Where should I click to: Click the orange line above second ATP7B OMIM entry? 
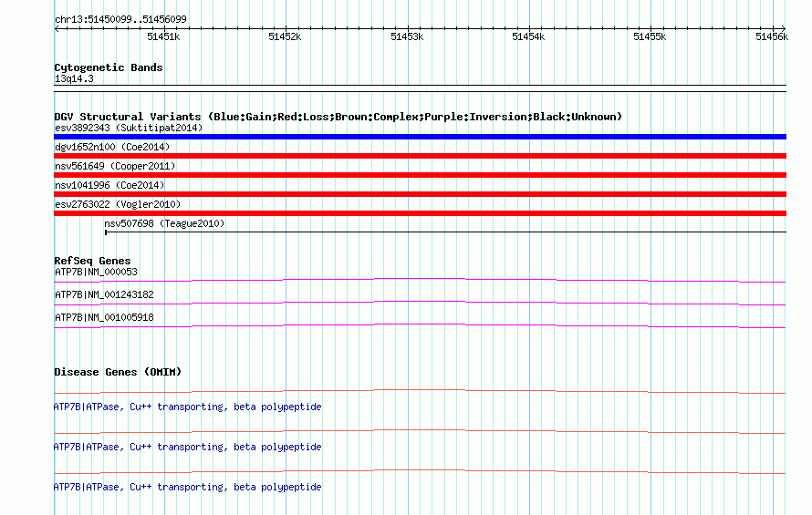point(420,431)
